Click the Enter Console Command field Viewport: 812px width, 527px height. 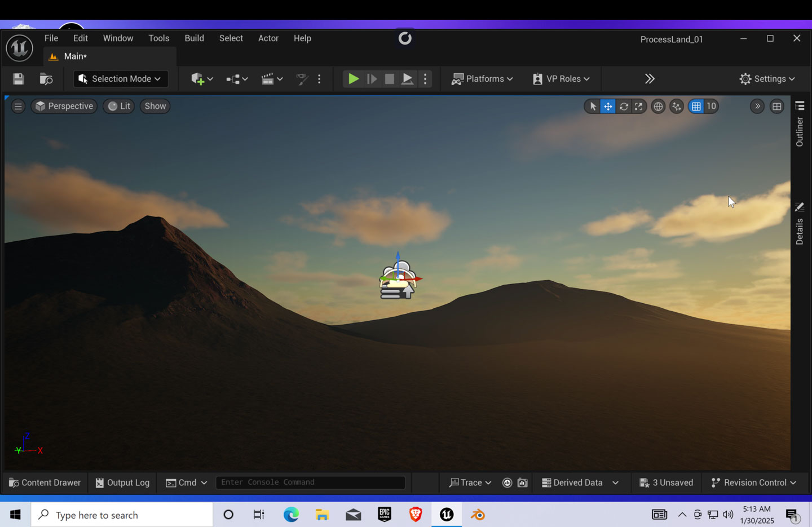tap(310, 482)
